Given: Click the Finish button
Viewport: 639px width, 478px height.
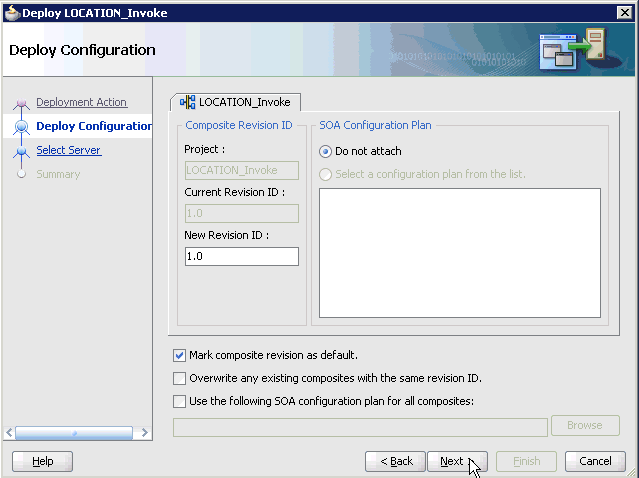Looking at the screenshot, I should 526,461.
